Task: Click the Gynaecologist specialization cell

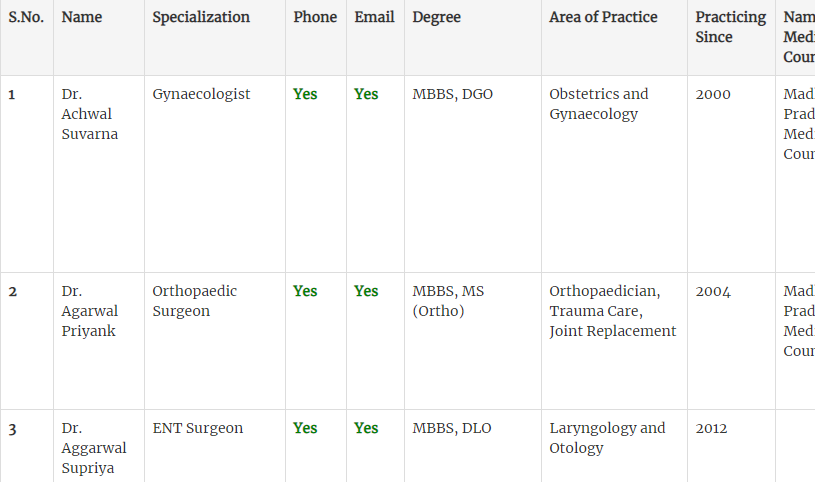Action: pos(201,94)
